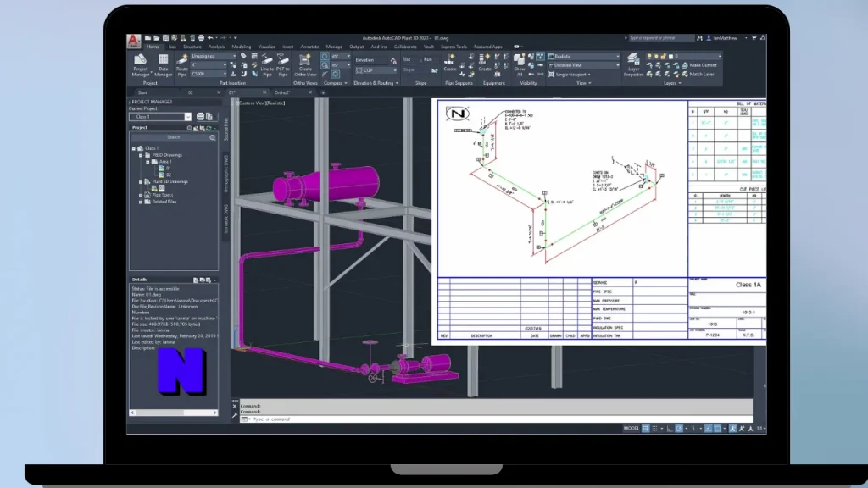
Task: Click the Save quick-access icon
Action: click(165, 38)
